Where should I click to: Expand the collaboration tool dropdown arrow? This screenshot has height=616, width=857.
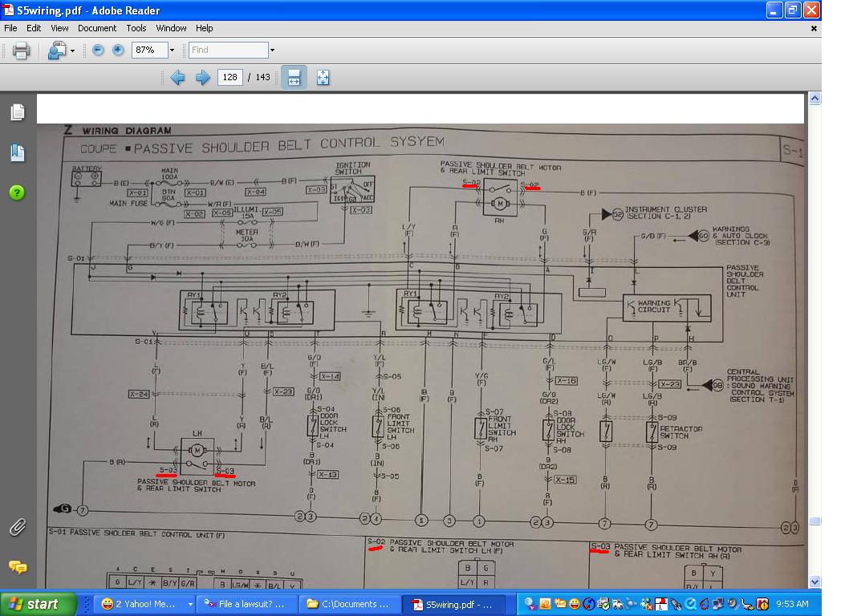[72, 51]
